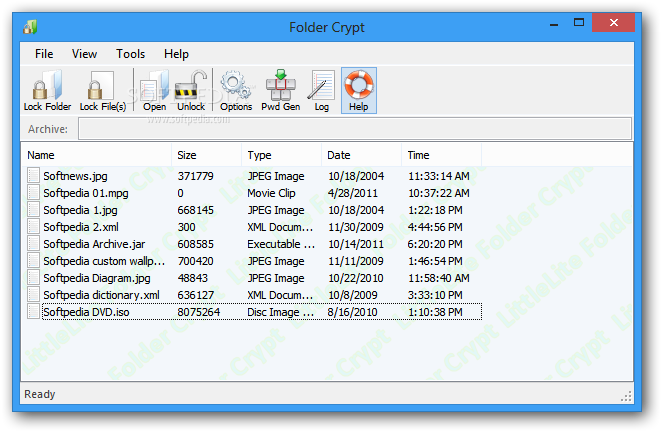
Task: Click the date 4/28/2011
Action: 353,193
